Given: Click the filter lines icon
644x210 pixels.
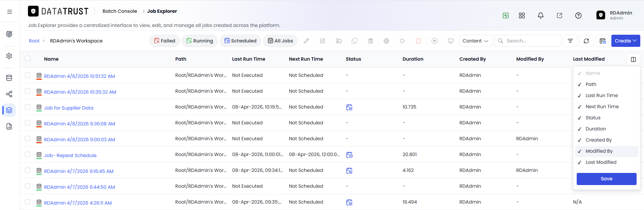Looking at the screenshot, I should (x=570, y=41).
